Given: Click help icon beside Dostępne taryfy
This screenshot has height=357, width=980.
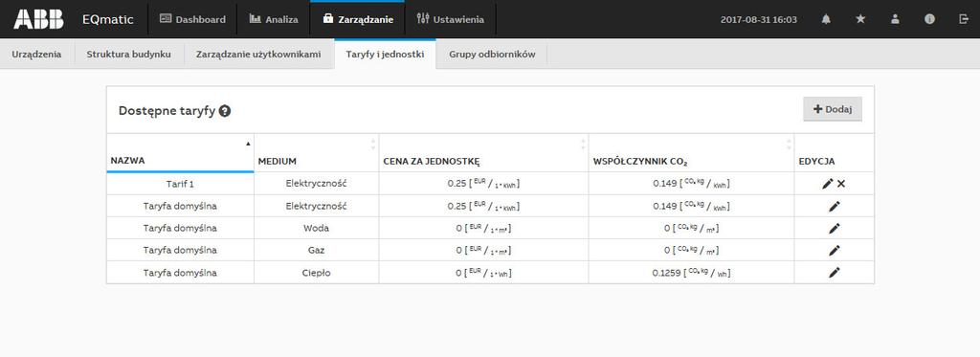Looking at the screenshot, I should pyautogui.click(x=225, y=111).
